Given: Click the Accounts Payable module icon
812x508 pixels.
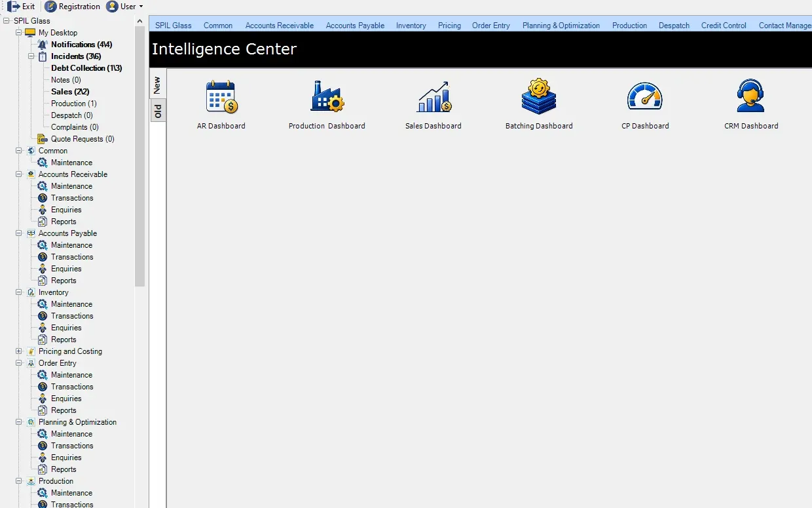Looking at the screenshot, I should click(x=31, y=233).
